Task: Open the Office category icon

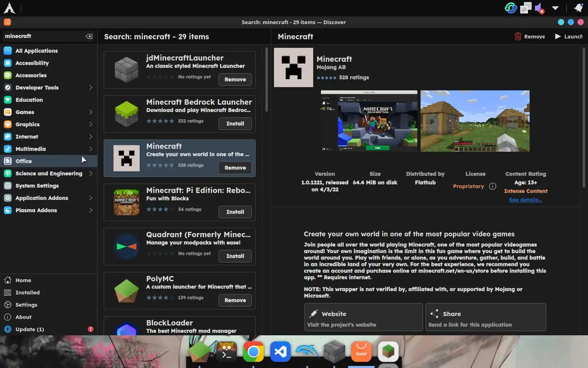Action: coord(8,161)
